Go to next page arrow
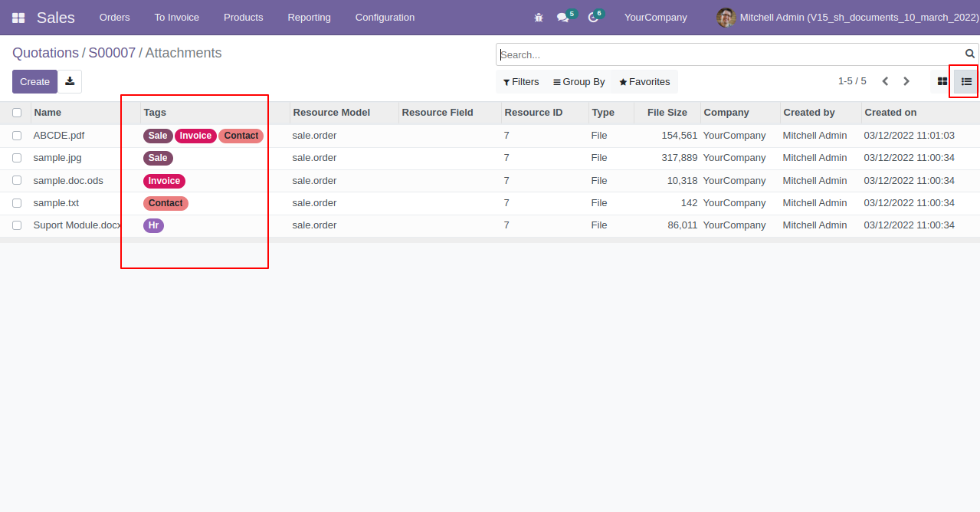 coord(906,81)
